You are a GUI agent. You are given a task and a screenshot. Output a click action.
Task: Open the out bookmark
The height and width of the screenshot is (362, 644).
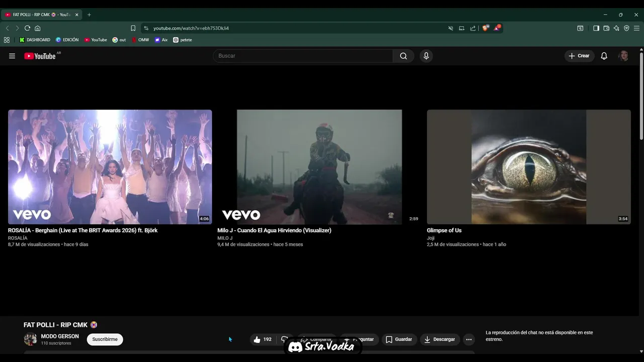[x=119, y=40]
